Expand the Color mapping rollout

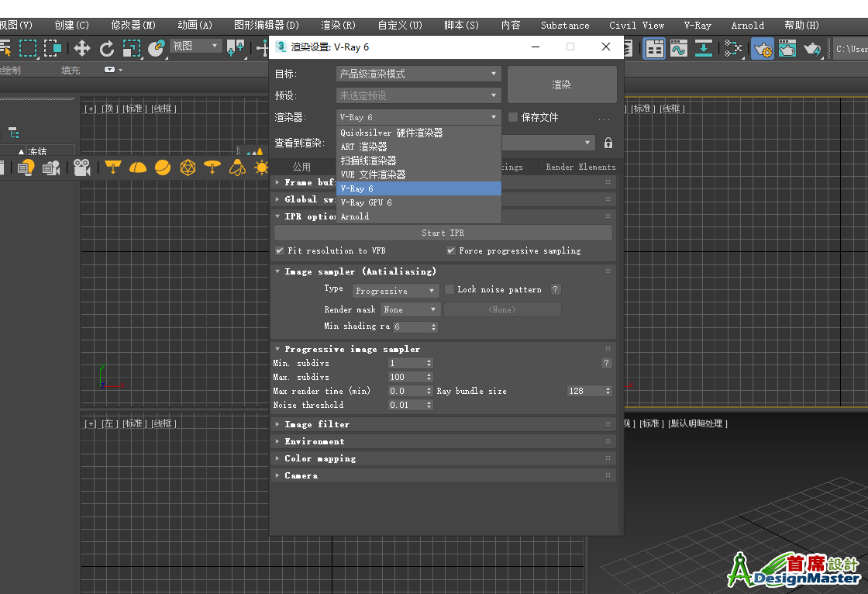pos(443,458)
